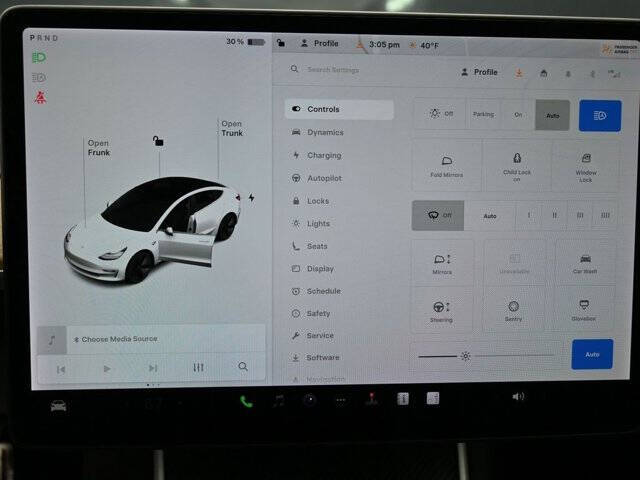
Task: Tap the software download arrow icon
Action: [519, 73]
